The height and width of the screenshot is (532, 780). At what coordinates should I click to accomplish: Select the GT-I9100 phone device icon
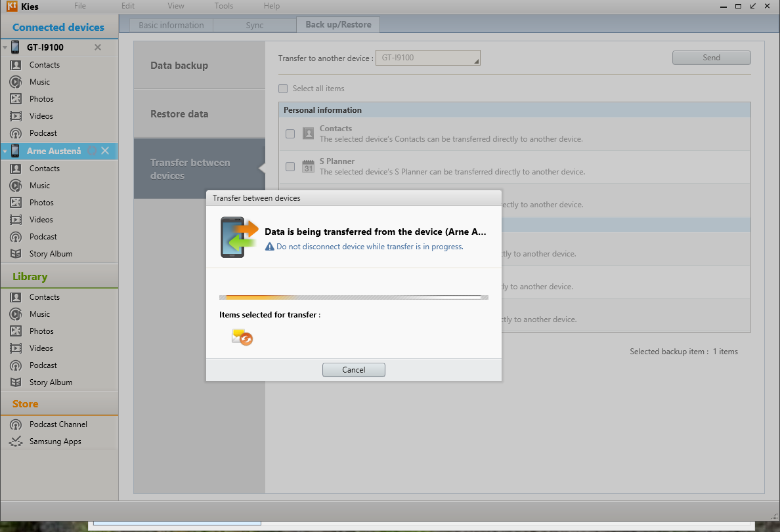coord(15,47)
